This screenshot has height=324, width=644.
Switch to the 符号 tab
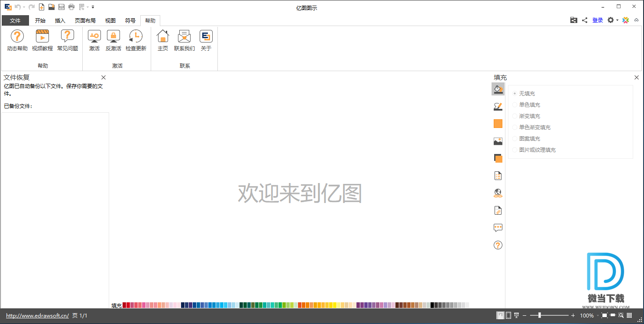[130, 20]
